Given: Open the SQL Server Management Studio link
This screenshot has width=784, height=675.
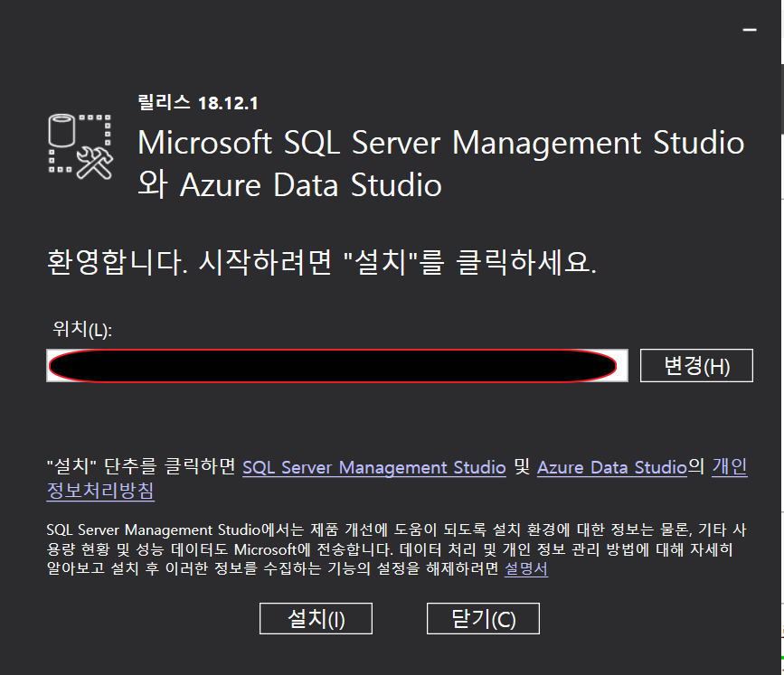Looking at the screenshot, I should tap(374, 468).
